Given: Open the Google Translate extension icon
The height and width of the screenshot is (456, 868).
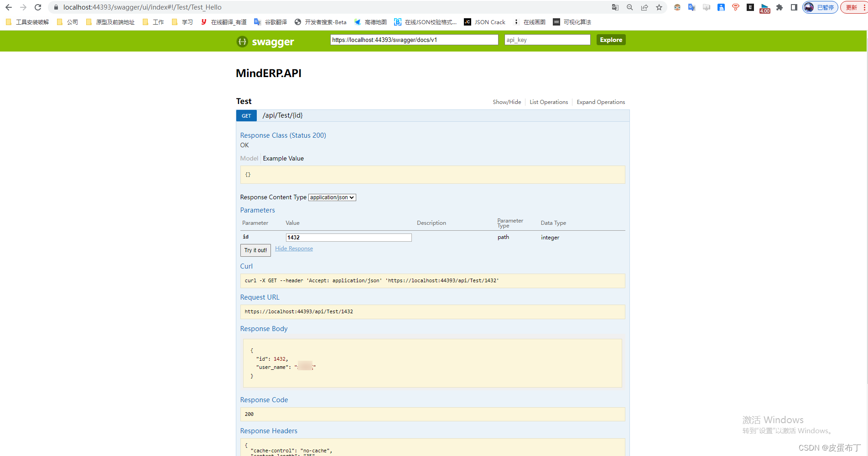Looking at the screenshot, I should point(692,7).
